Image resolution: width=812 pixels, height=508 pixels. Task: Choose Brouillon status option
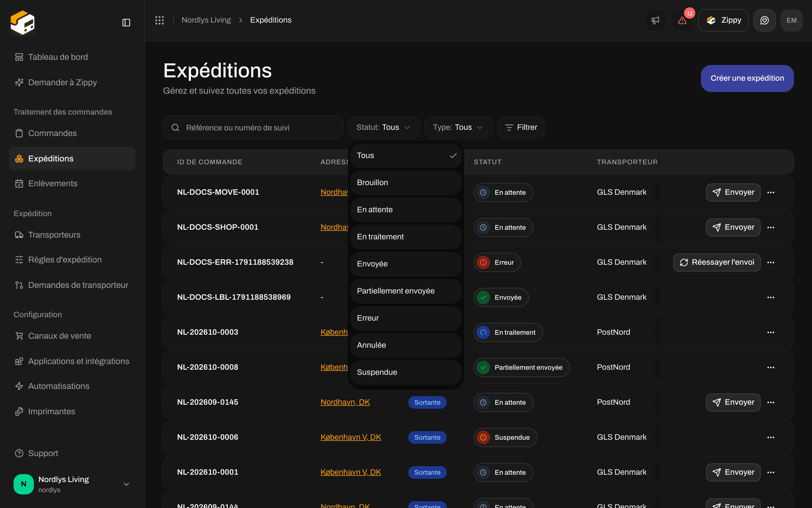pos(406,183)
